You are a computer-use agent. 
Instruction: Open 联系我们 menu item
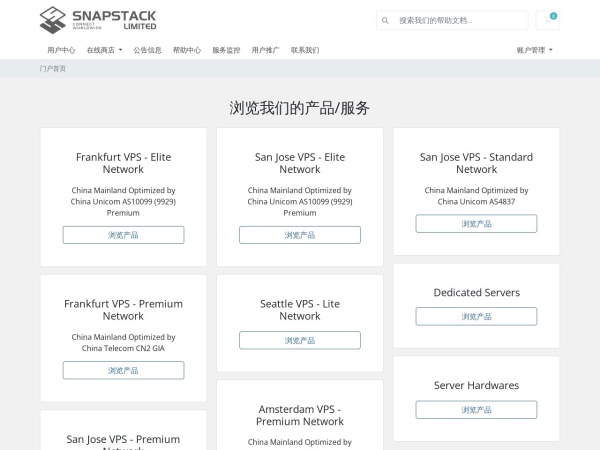pyautogui.click(x=305, y=50)
